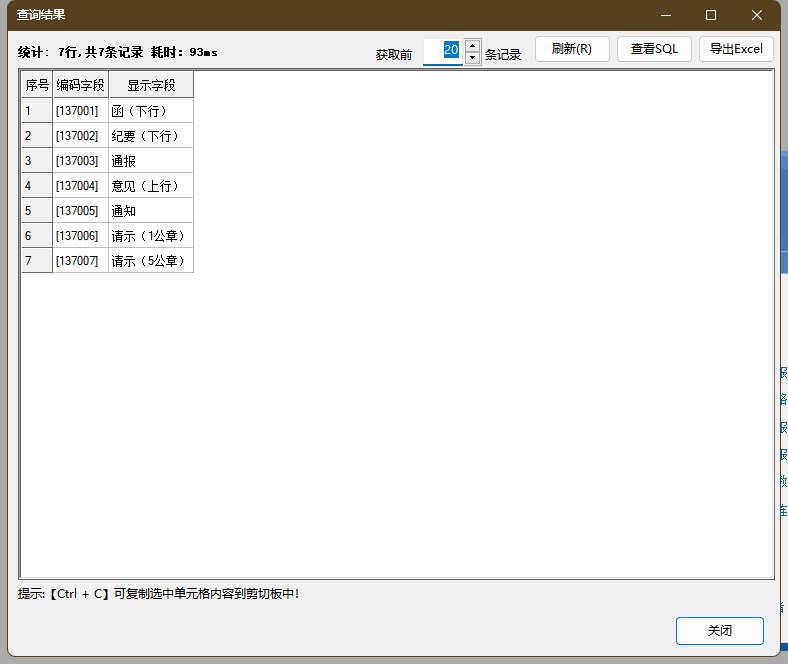788x664 pixels.
Task: Select cell with code [137001]
Action: [x=80, y=111]
